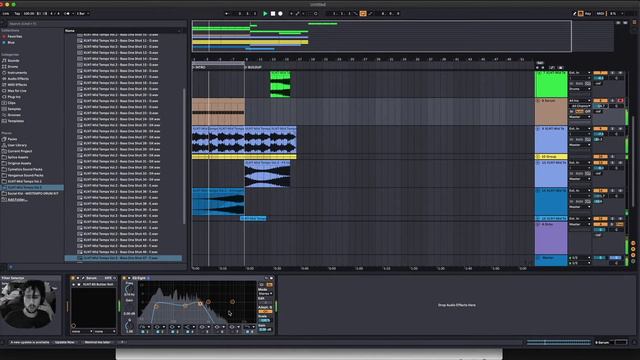This screenshot has width=640, height=360.
Task: Open MIDI Effects category in browser
Action: (17, 85)
